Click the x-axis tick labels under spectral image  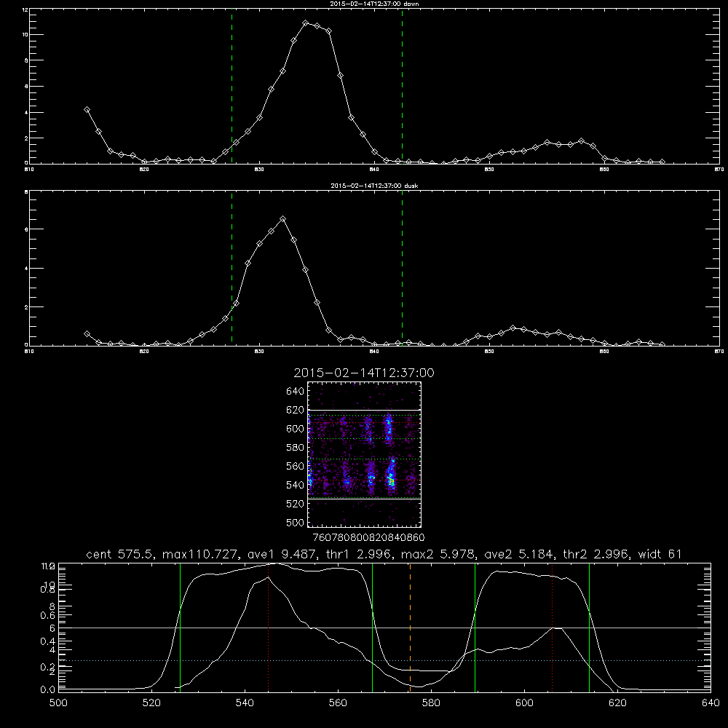click(368, 538)
